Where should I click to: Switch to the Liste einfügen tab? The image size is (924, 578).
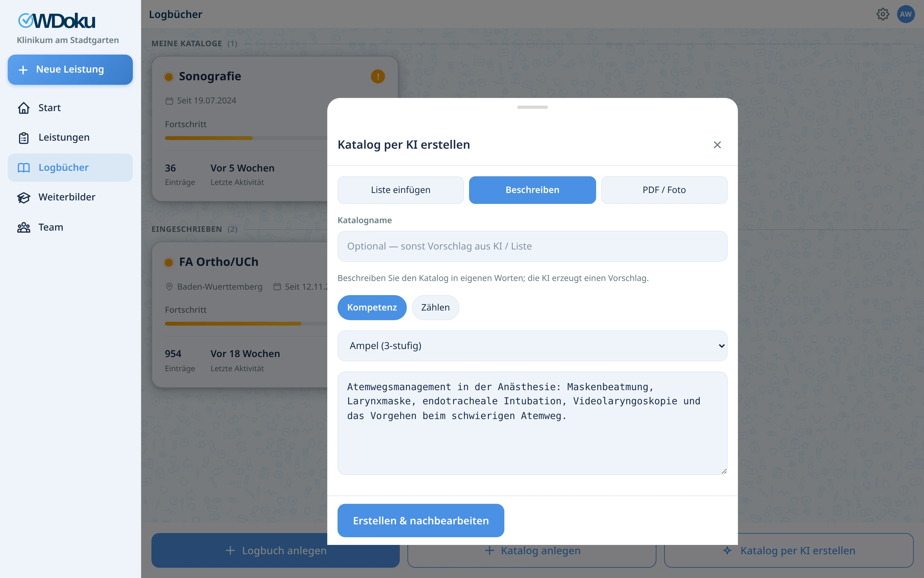coord(400,190)
